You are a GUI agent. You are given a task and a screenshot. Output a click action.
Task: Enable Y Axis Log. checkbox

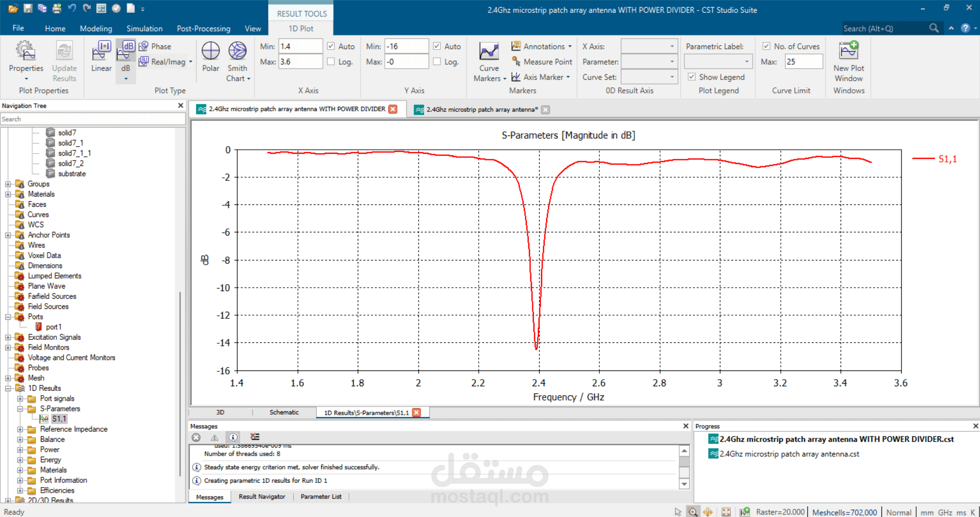tap(437, 61)
